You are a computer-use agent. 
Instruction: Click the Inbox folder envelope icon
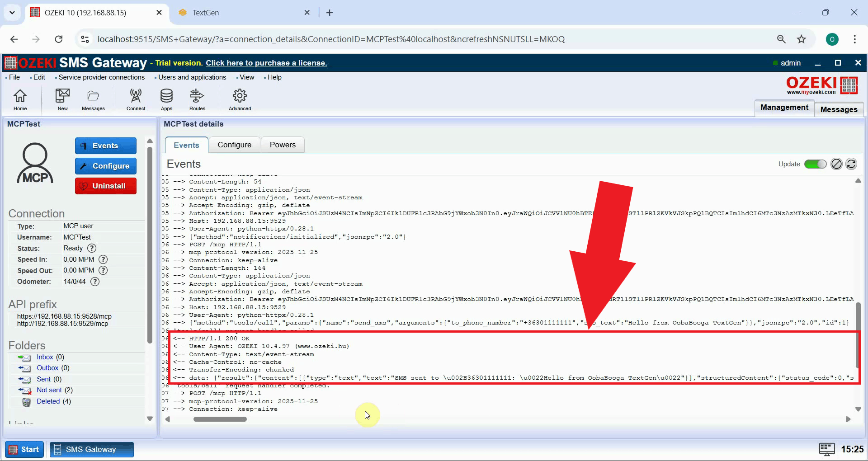pyautogui.click(x=24, y=358)
